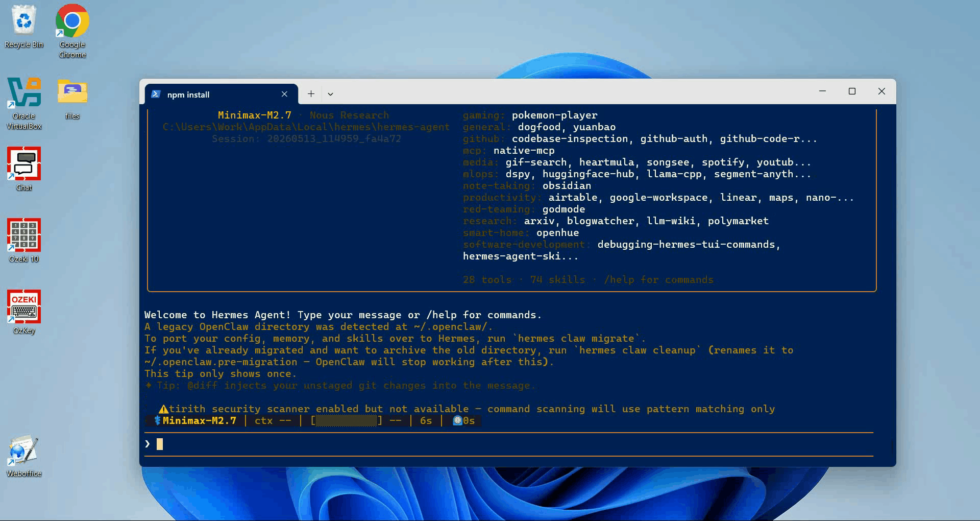Image resolution: width=980 pixels, height=521 pixels.
Task: Click the 'openhue' skill text
Action: coord(557,233)
